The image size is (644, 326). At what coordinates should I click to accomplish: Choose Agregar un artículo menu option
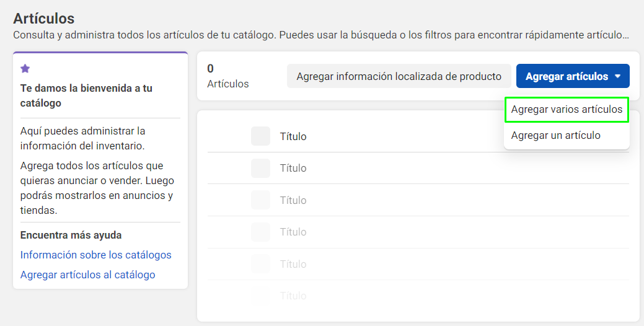(x=555, y=136)
